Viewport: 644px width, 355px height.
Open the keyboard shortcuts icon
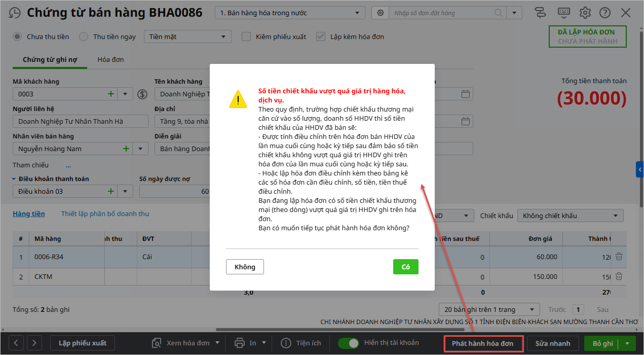tap(564, 13)
